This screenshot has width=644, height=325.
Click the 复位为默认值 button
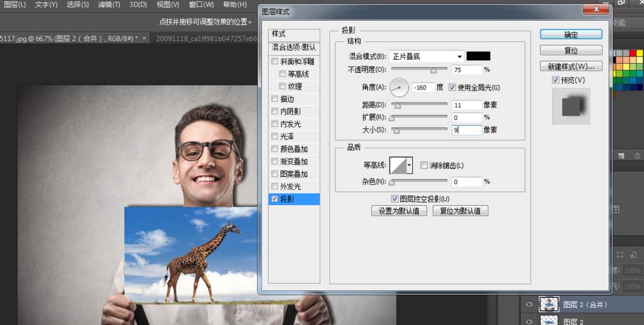(x=460, y=211)
